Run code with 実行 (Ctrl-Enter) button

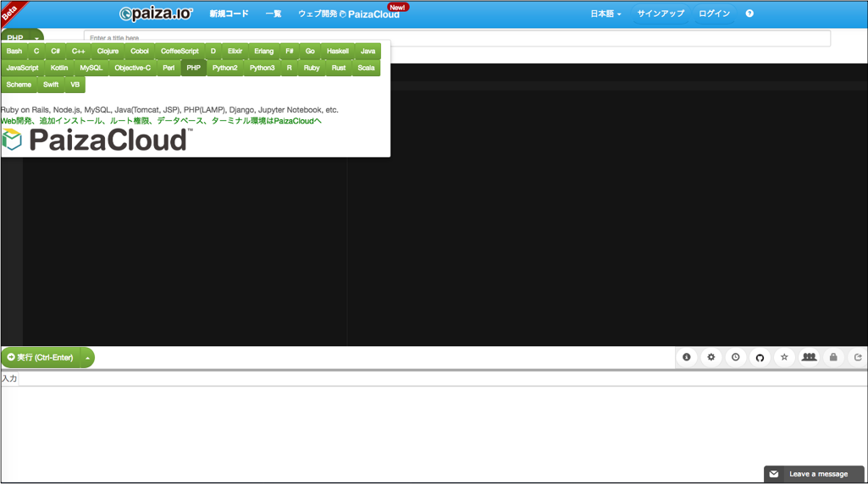[41, 357]
